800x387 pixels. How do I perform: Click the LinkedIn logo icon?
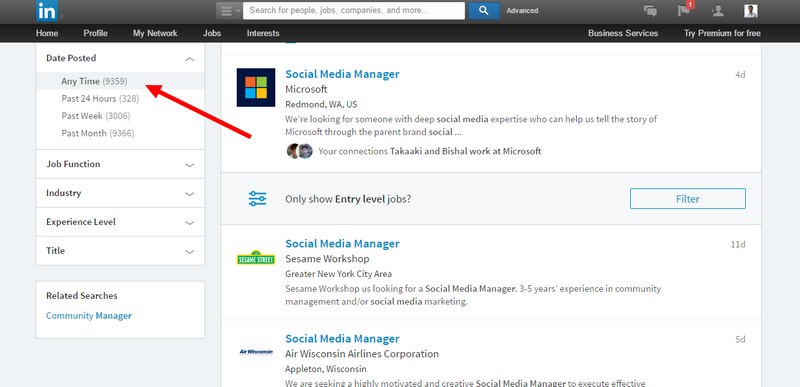(47, 11)
